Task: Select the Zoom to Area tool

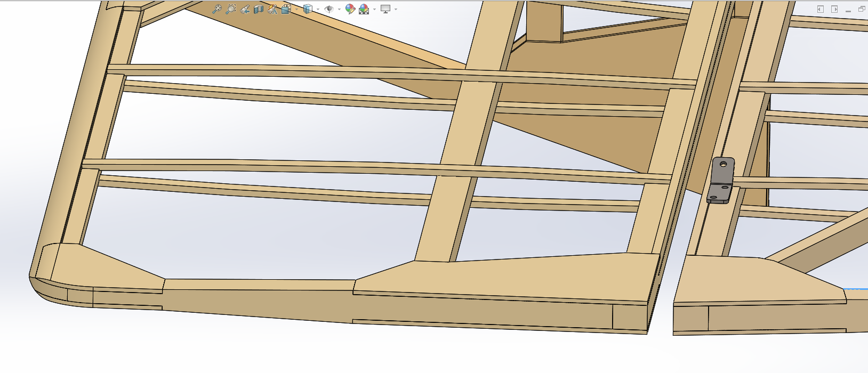Action: (230, 9)
